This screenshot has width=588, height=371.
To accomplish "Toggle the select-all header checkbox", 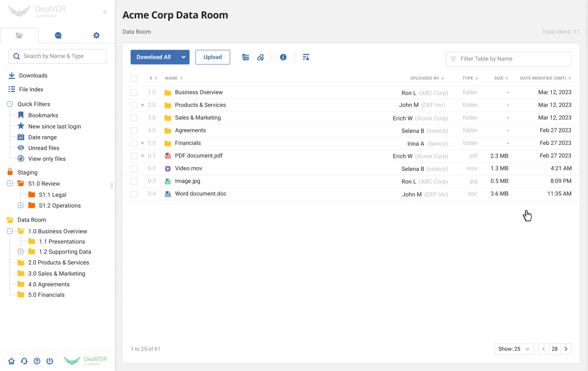I will pyautogui.click(x=134, y=78).
